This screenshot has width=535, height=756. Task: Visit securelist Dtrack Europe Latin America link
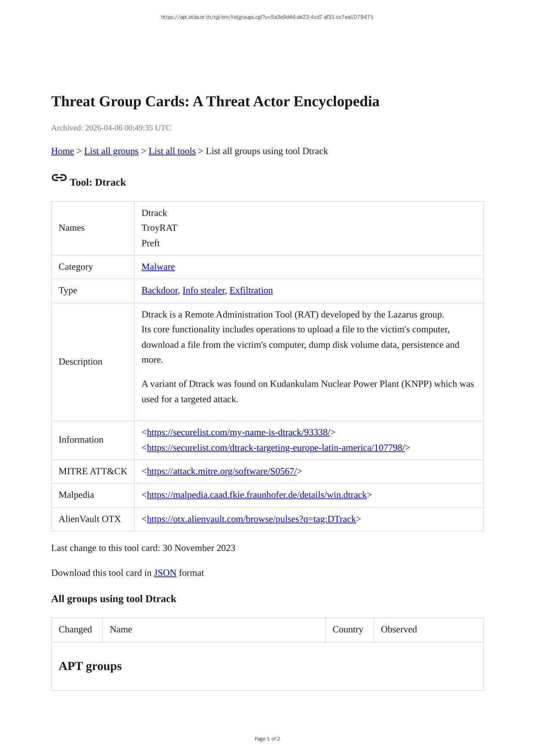click(276, 448)
